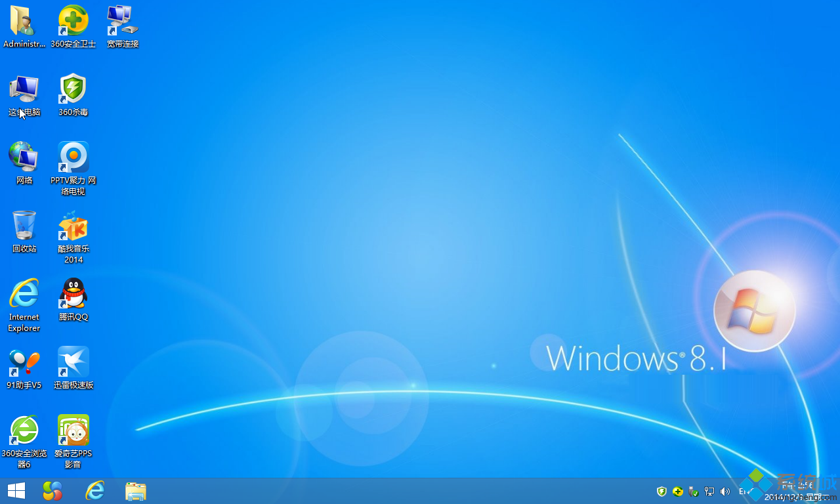Select the 爱奇艺PPS 影音 desktop shortcut

pos(73,442)
